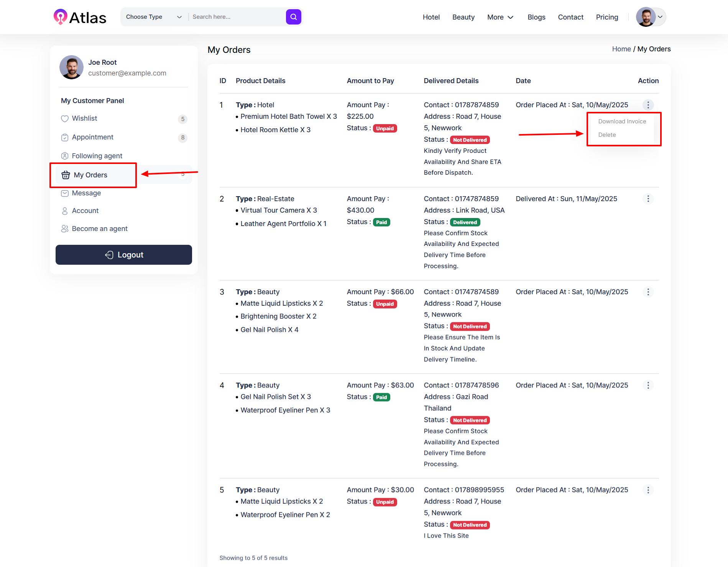
Task: Select Download Invoice from the action menu
Action: click(x=622, y=121)
